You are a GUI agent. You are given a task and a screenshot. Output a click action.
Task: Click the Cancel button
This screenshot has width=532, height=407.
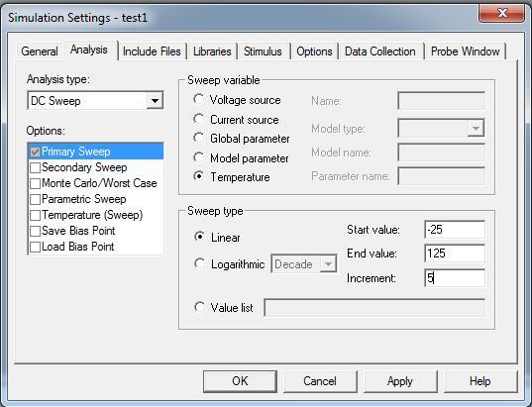[x=320, y=381]
